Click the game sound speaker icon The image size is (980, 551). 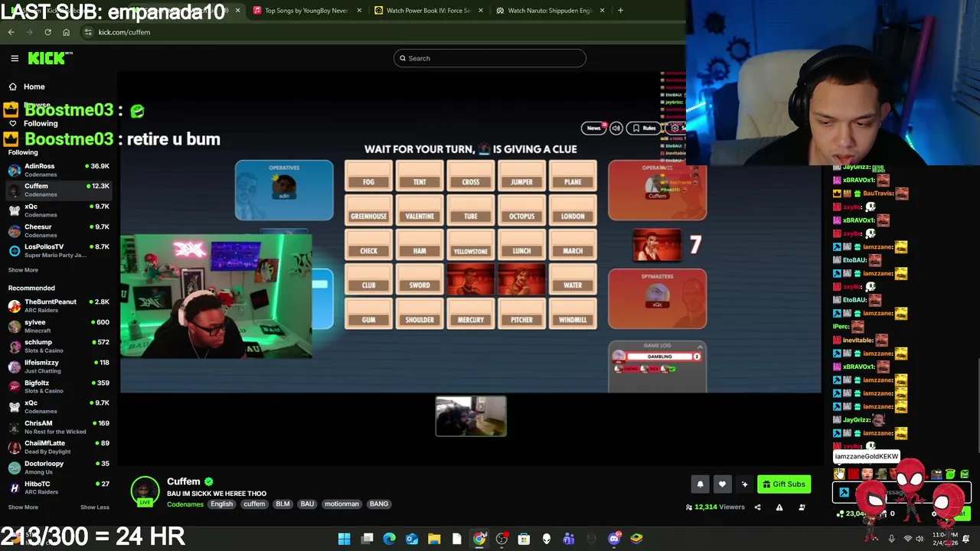[x=616, y=128]
